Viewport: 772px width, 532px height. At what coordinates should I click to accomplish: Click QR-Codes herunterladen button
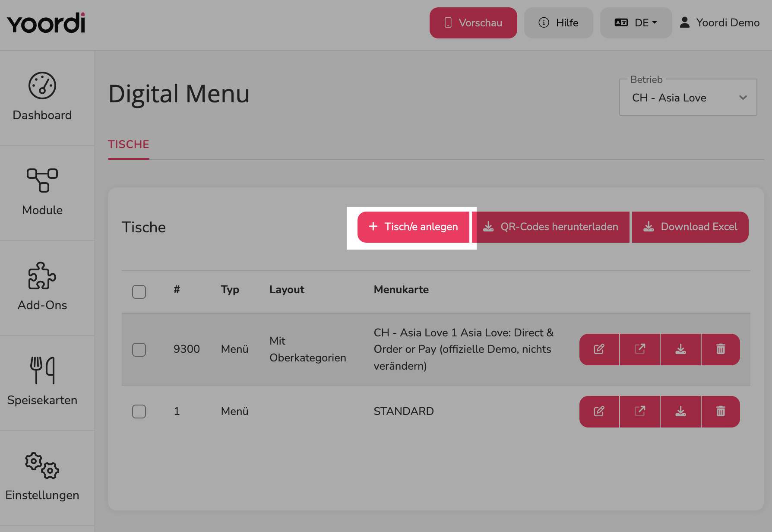551,227
